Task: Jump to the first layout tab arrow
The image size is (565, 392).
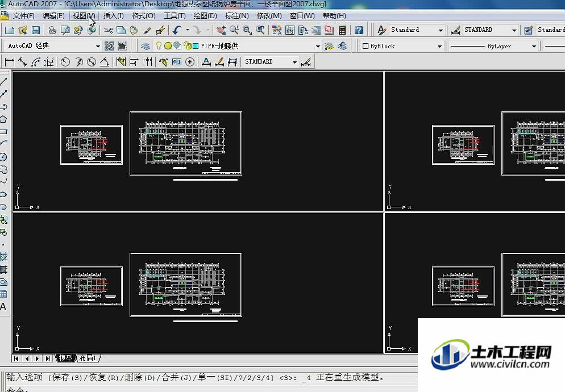Action: [x=16, y=358]
